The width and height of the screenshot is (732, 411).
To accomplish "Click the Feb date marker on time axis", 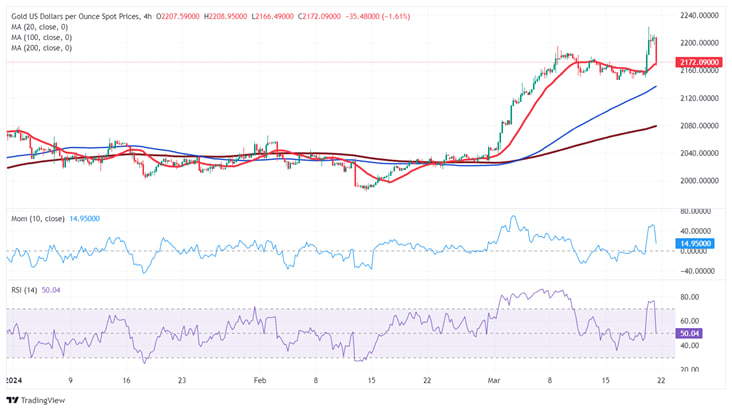I will coord(260,380).
